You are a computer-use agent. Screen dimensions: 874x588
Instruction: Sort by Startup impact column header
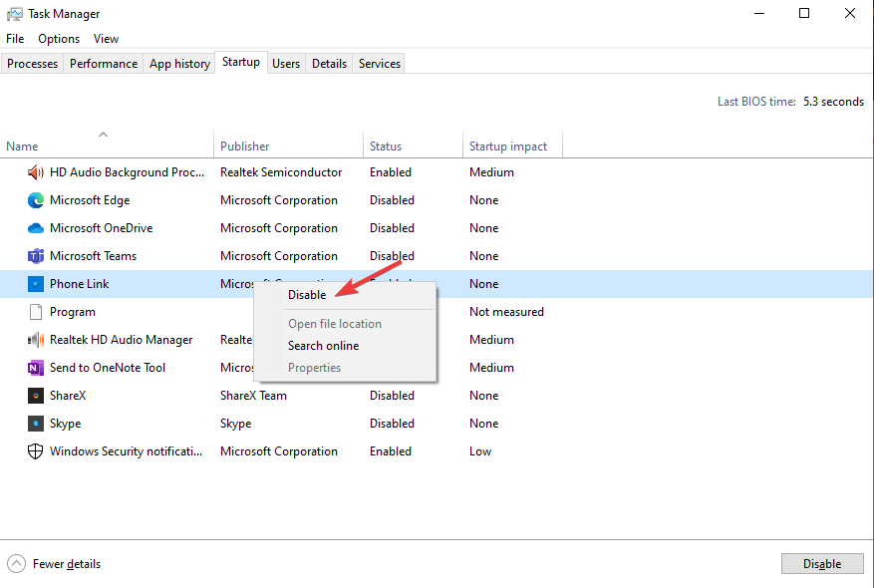(508, 147)
